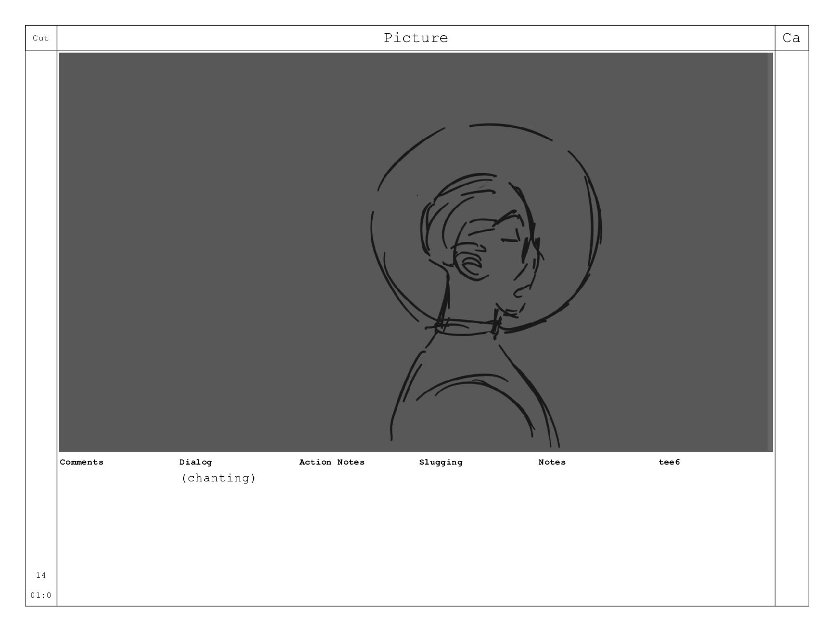Select the Slugging field label
Image resolution: width=834 pixels, height=644 pixels.
tap(441, 462)
